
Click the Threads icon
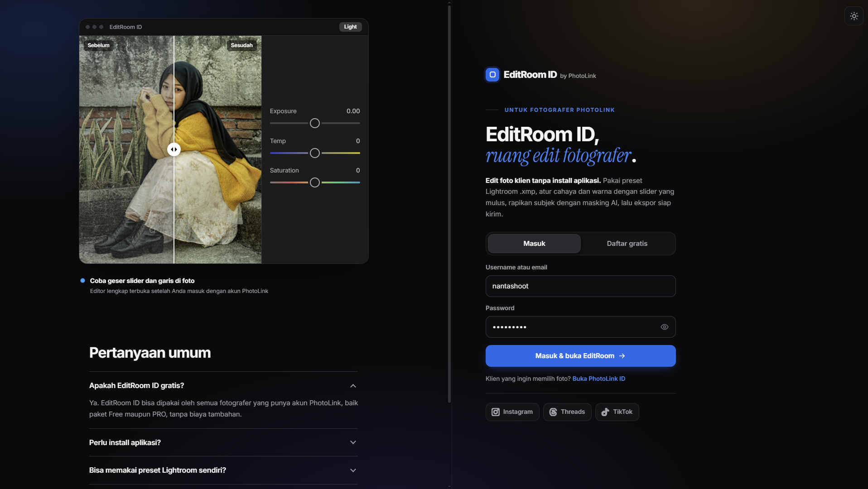553,412
